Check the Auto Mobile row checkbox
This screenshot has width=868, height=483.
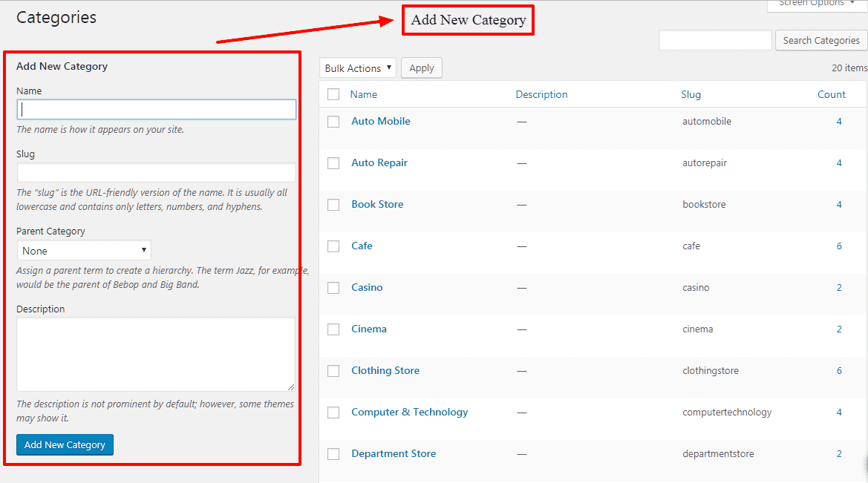pos(333,121)
